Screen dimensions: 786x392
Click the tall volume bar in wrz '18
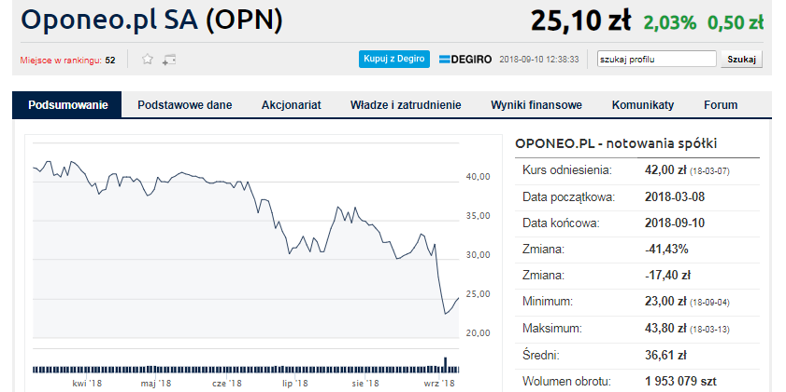(445, 364)
